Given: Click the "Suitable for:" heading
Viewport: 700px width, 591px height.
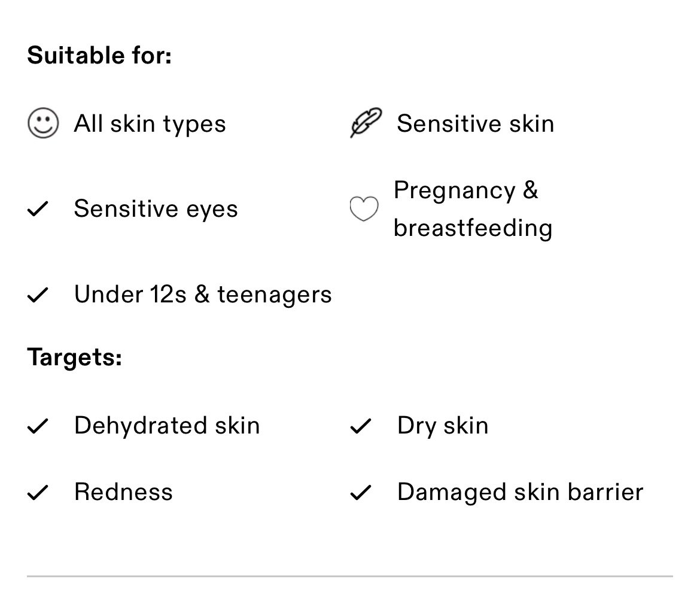Looking at the screenshot, I should point(99,56).
